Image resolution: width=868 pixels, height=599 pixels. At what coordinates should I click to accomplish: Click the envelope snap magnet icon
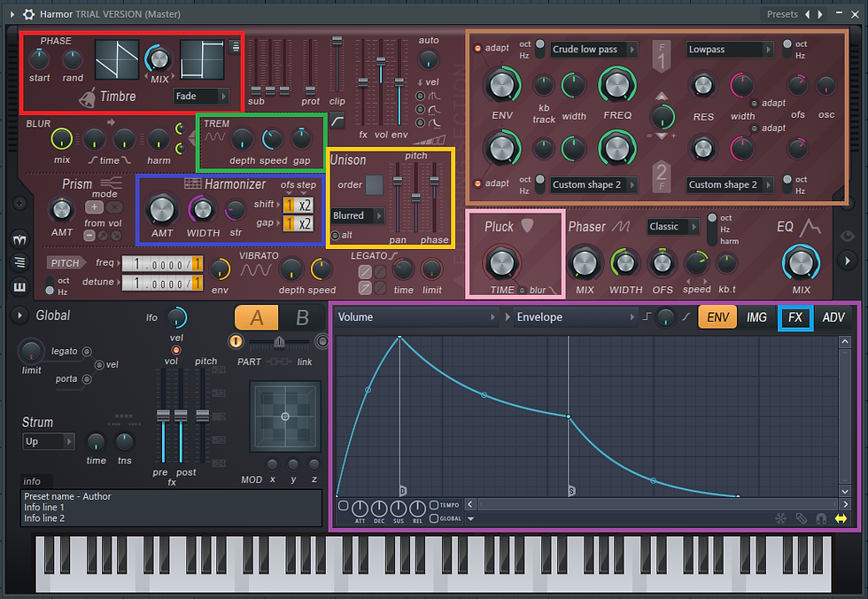tap(821, 518)
